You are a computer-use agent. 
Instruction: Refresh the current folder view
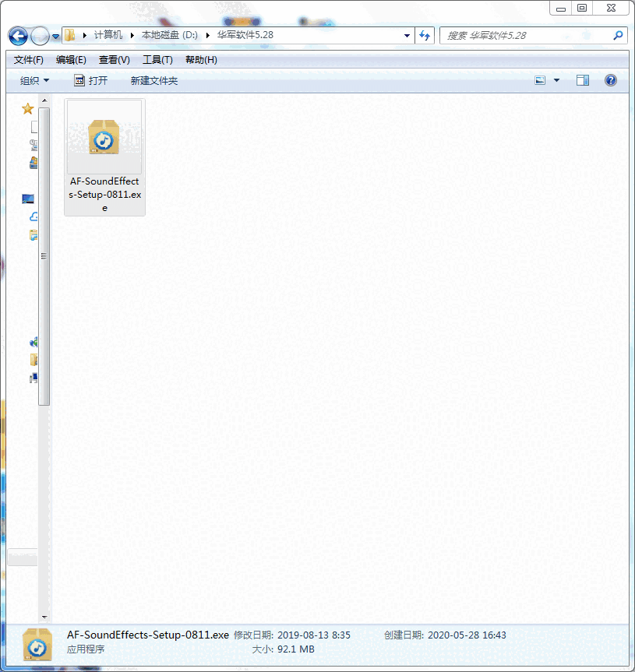point(425,35)
